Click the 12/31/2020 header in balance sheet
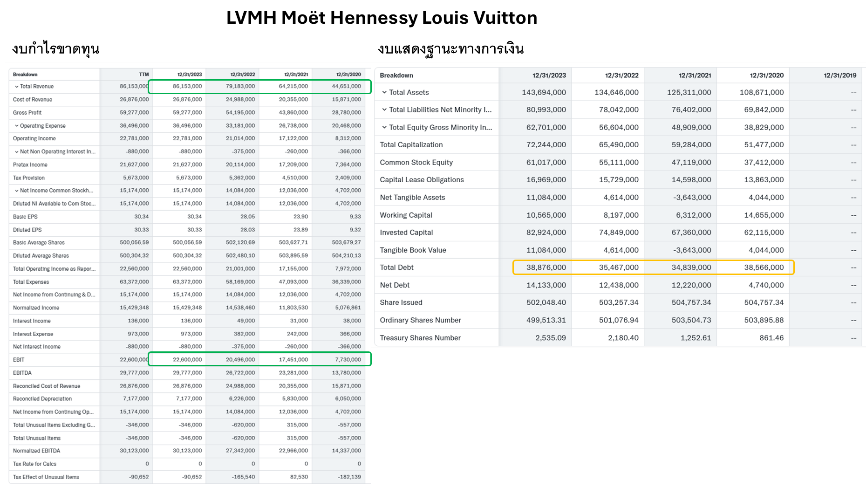This screenshot has height=487, width=866. 767,75
